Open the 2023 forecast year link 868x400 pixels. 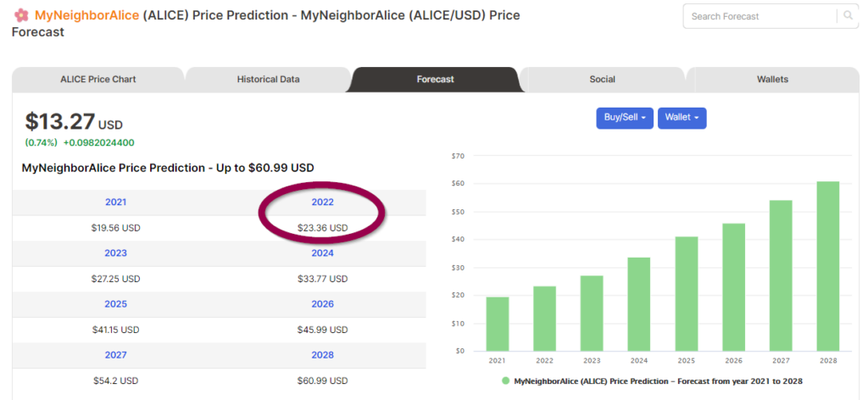(x=115, y=253)
